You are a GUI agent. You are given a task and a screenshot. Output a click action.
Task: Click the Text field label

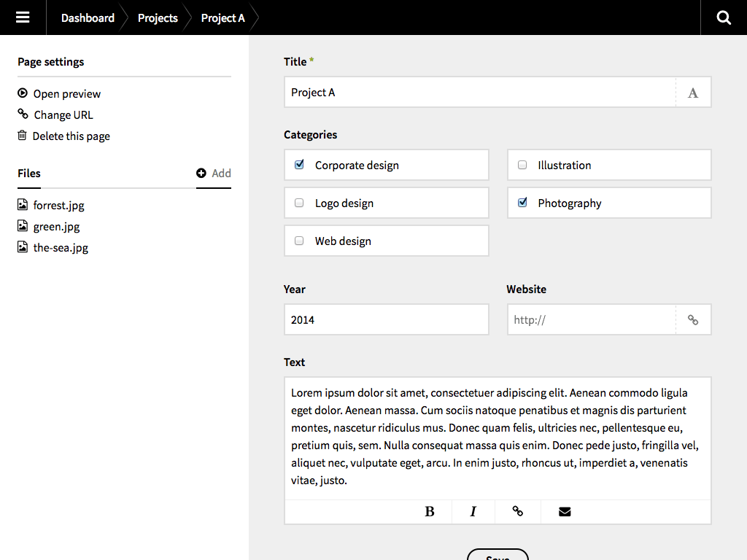click(295, 362)
